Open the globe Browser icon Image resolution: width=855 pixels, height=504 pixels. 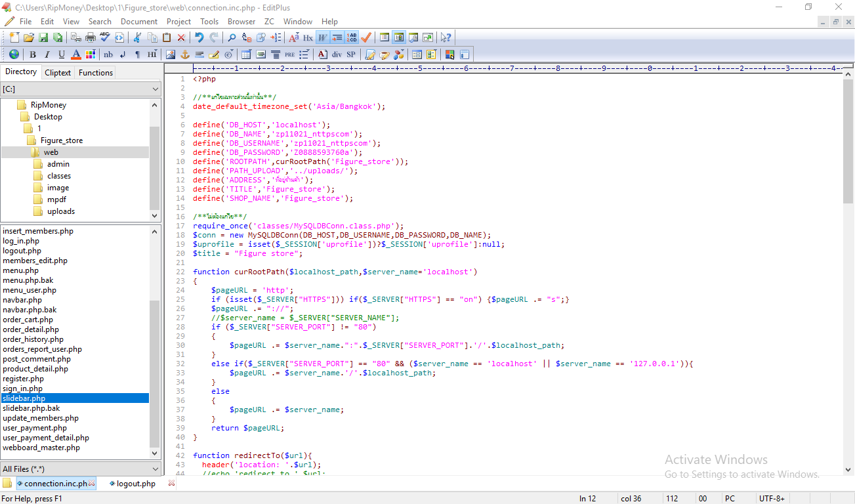pyautogui.click(x=14, y=54)
